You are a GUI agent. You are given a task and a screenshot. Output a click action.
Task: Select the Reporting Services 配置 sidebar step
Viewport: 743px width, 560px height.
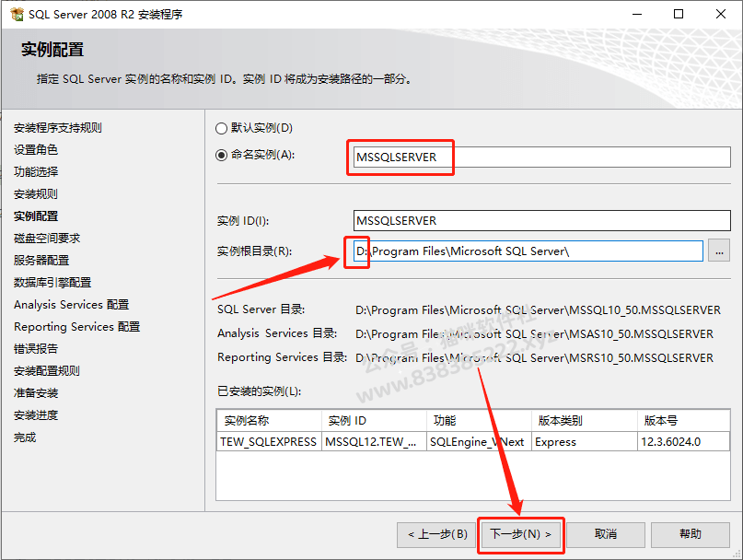tap(76, 327)
